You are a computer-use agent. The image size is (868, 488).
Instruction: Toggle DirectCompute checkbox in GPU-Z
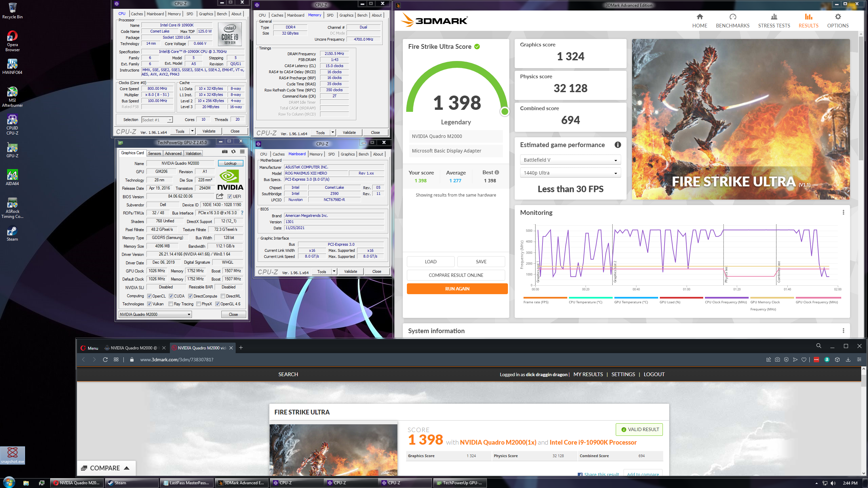click(x=190, y=296)
